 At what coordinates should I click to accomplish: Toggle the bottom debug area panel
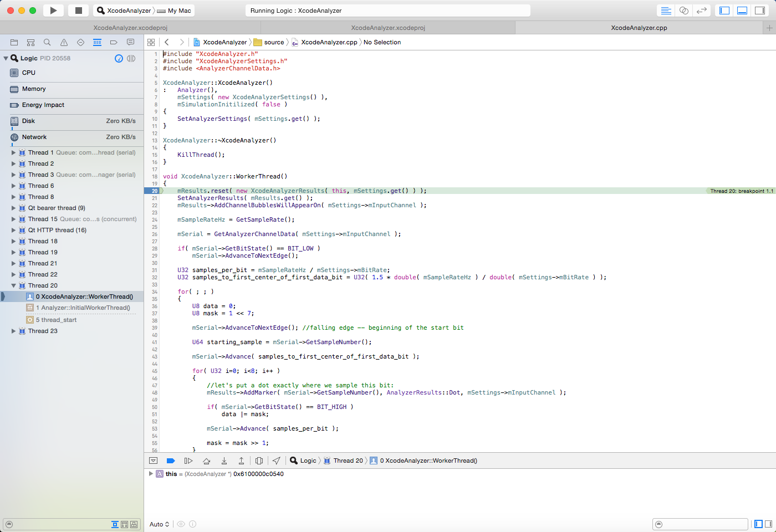[x=742, y=11]
